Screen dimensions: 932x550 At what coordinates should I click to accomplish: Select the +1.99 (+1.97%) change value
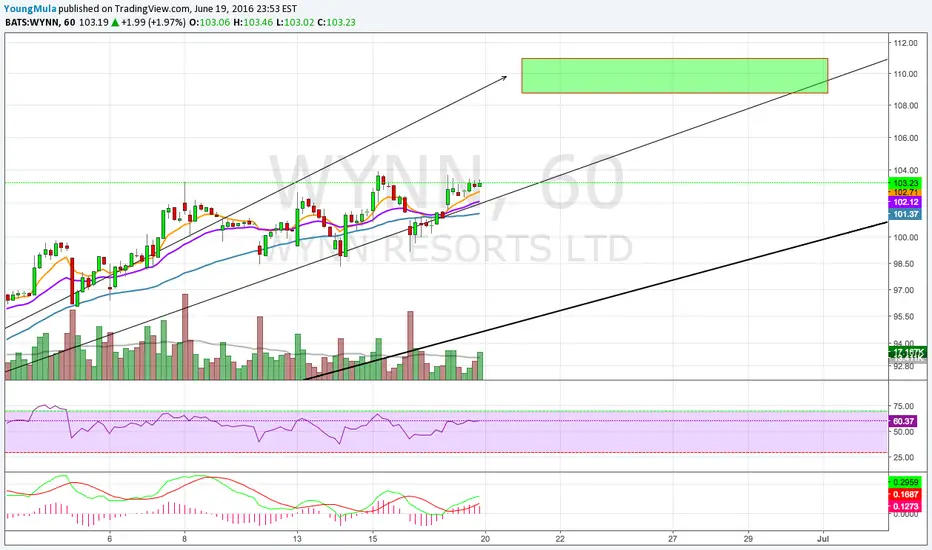click(x=153, y=23)
